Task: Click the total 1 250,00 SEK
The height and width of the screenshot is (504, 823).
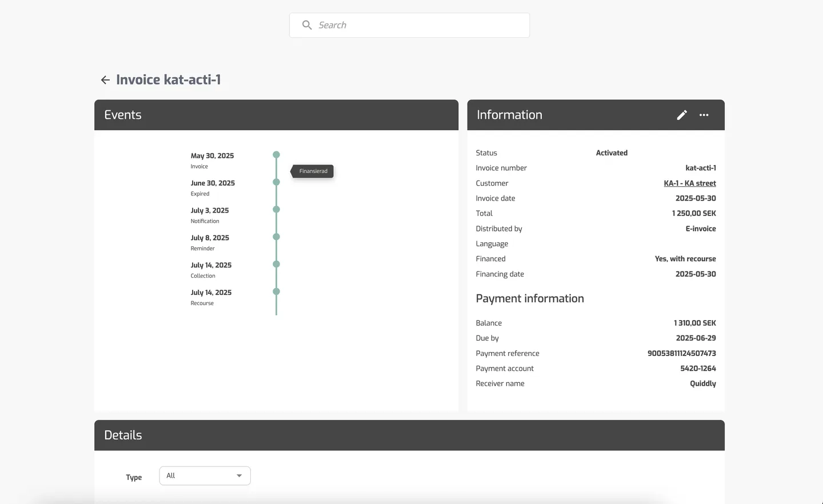Action: [x=694, y=214]
